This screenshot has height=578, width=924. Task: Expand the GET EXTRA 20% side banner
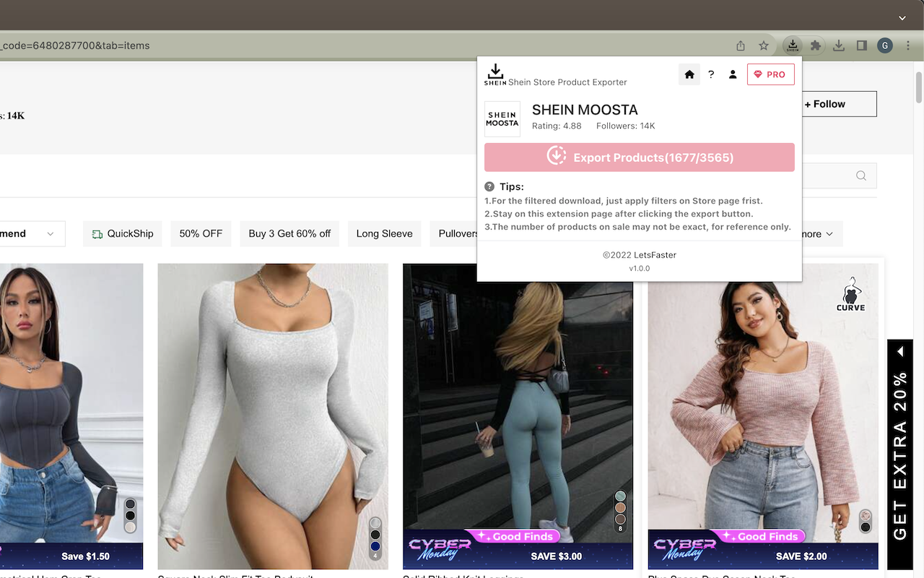[x=900, y=454]
